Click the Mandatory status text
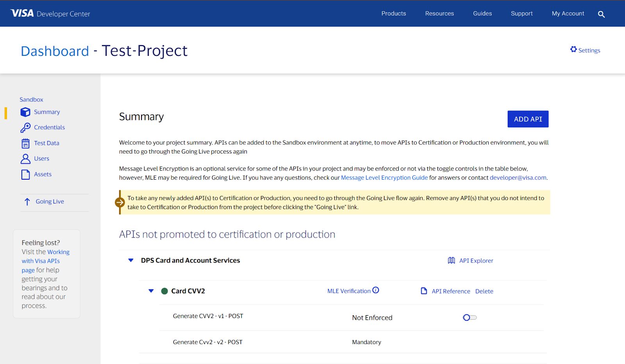Viewport: 625px width, 364px height. click(x=366, y=342)
